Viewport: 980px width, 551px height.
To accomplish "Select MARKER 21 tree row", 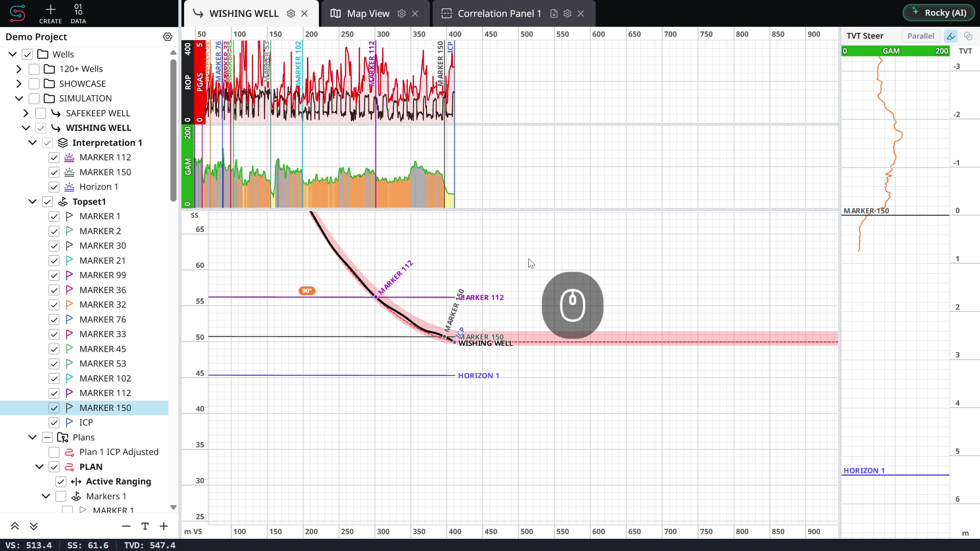I will [x=84, y=261].
